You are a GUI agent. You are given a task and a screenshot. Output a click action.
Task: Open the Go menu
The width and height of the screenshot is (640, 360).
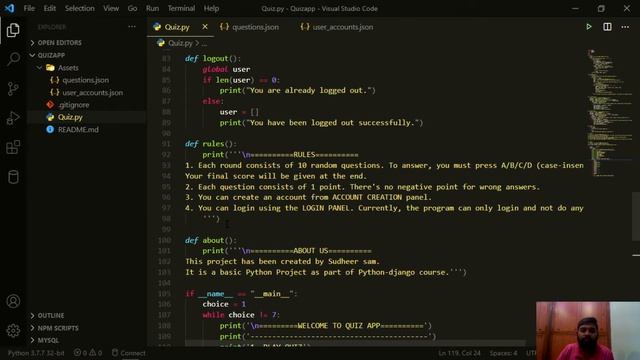pyautogui.click(x=132, y=8)
